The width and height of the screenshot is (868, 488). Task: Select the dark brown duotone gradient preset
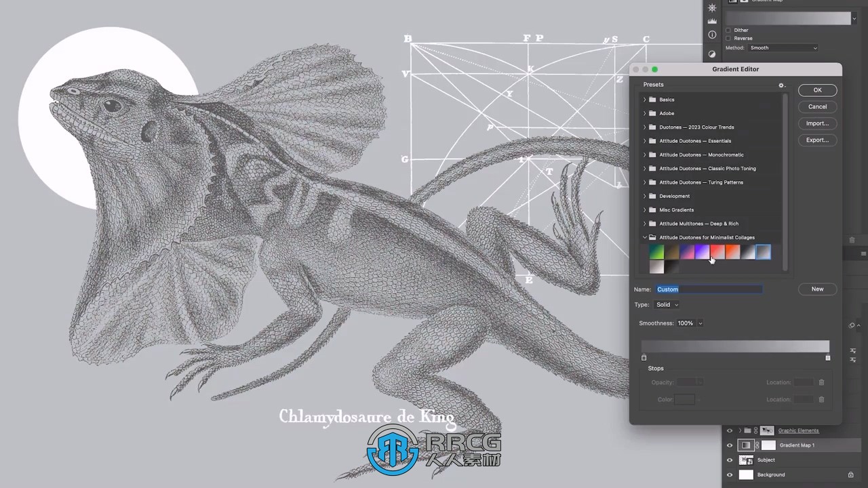tap(672, 252)
